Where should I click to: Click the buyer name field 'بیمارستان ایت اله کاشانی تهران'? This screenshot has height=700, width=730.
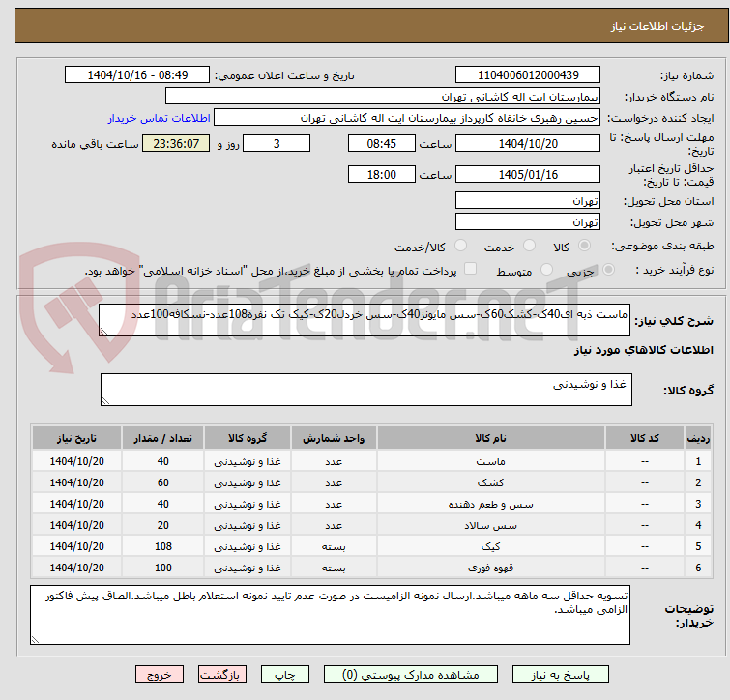pyautogui.click(x=383, y=97)
